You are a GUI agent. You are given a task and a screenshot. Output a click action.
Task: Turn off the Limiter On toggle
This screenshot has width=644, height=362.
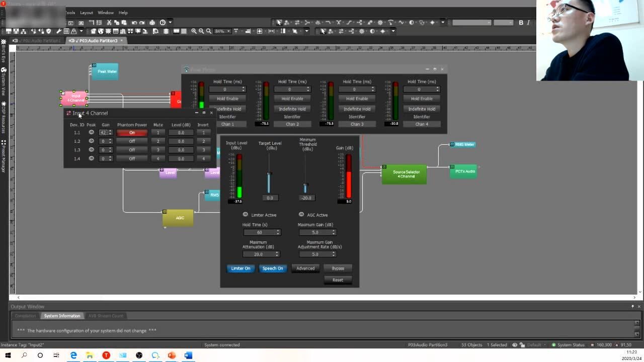click(x=240, y=268)
